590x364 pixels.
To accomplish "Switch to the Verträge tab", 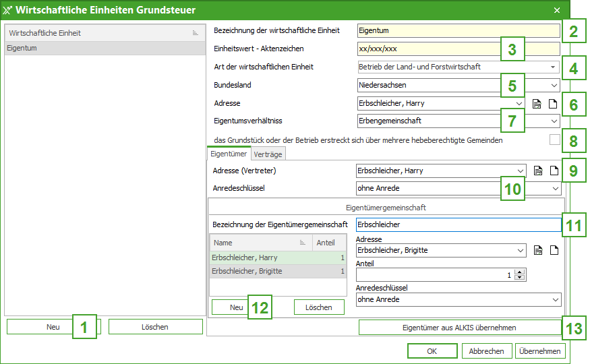I will (x=268, y=154).
